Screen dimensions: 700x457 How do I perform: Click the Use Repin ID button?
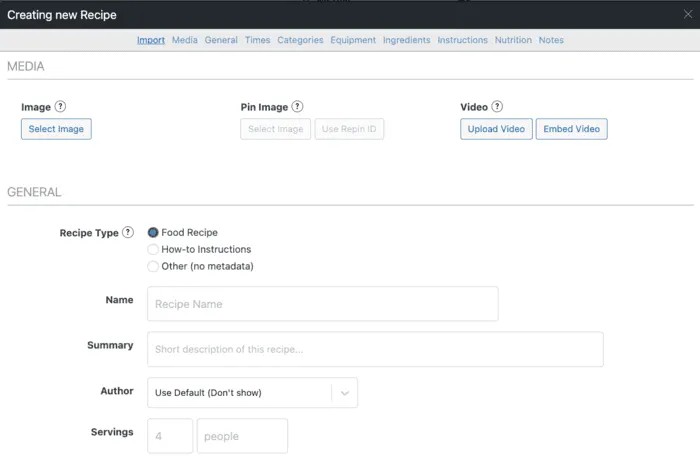point(349,129)
